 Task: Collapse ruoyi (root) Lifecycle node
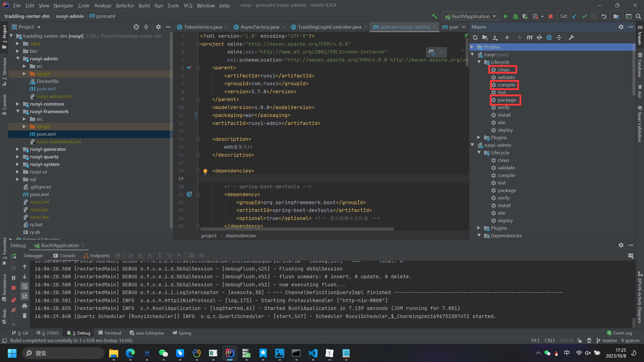point(479,62)
